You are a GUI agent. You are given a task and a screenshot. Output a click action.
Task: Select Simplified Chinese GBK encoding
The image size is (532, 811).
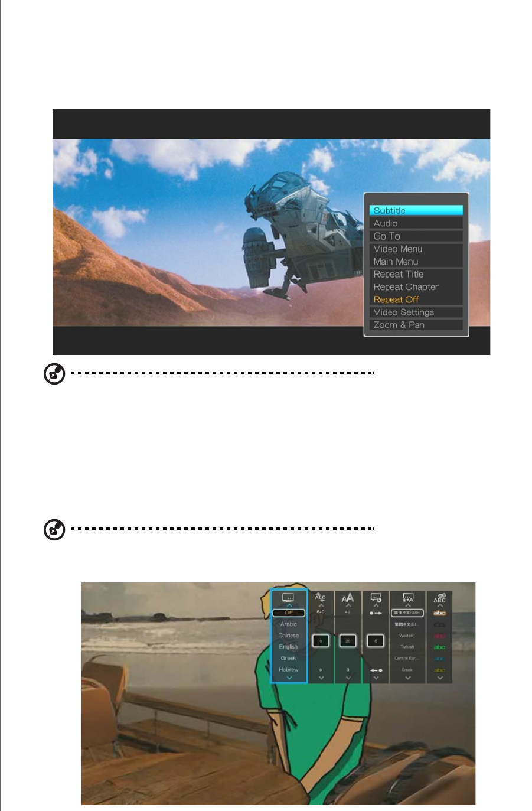coord(407,613)
